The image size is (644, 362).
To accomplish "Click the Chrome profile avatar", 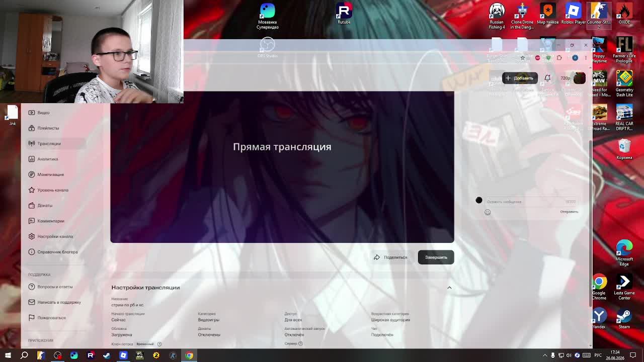I will pyautogui.click(x=575, y=58).
